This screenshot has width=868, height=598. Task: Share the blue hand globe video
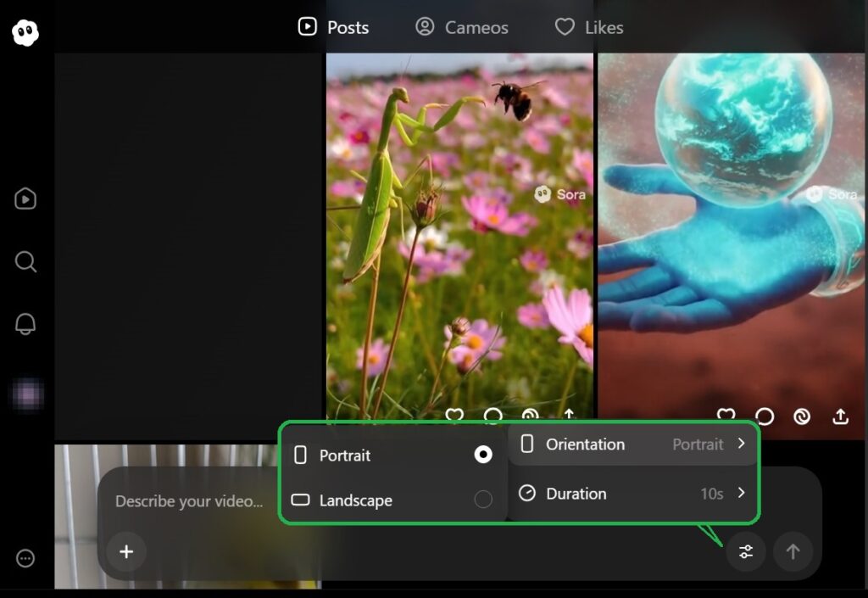tap(840, 416)
